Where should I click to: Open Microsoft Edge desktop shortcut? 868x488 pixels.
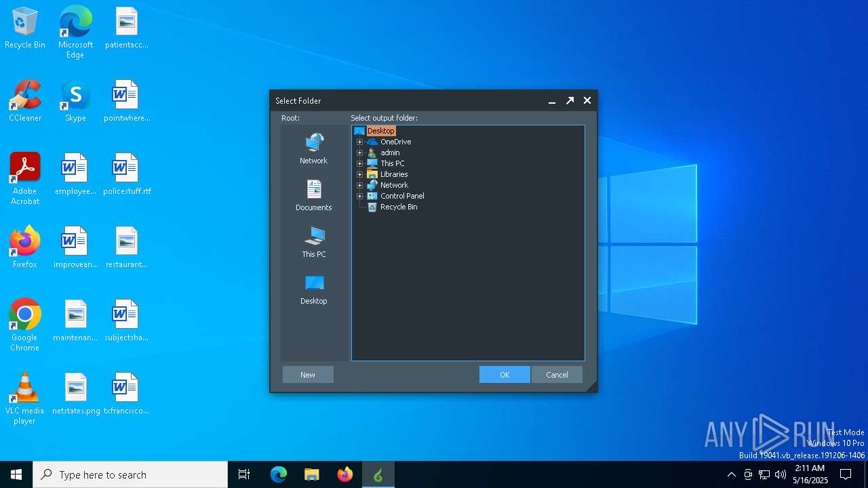pos(75,33)
